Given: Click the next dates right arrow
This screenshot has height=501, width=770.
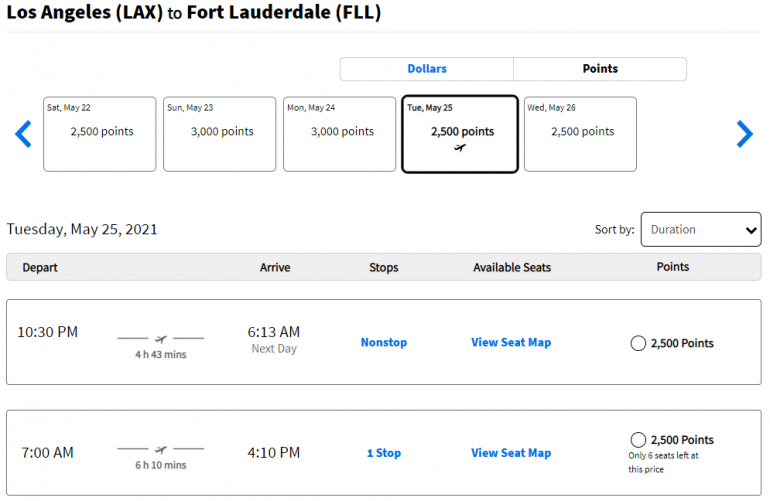Looking at the screenshot, I should point(744,134).
